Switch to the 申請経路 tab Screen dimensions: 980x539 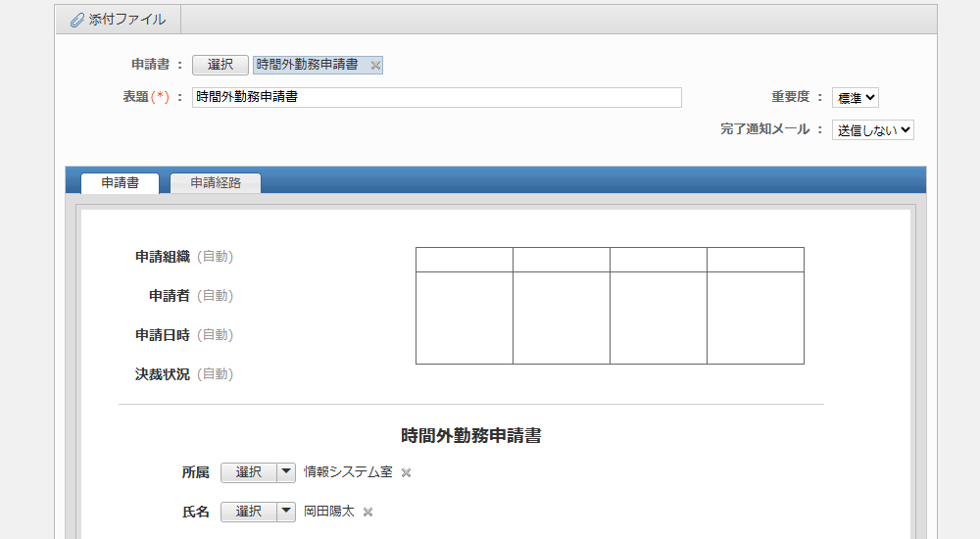216,183
